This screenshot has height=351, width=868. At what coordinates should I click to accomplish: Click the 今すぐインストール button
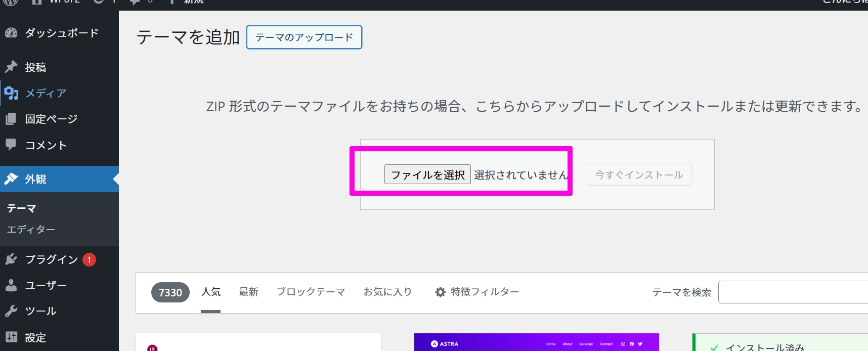(x=638, y=174)
